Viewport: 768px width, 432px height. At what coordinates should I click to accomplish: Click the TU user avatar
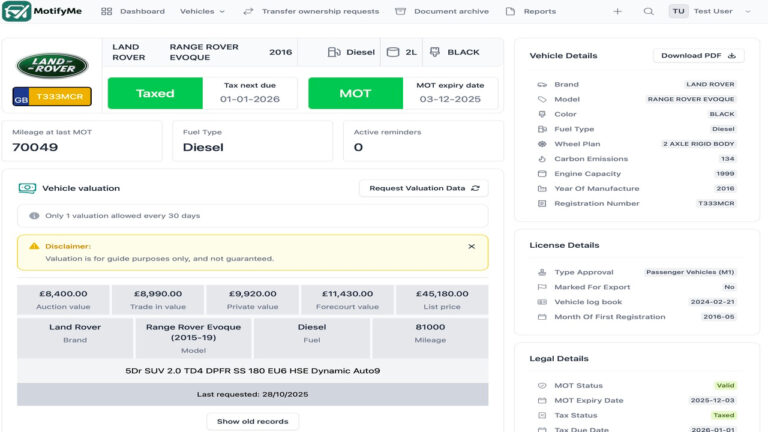click(x=678, y=11)
